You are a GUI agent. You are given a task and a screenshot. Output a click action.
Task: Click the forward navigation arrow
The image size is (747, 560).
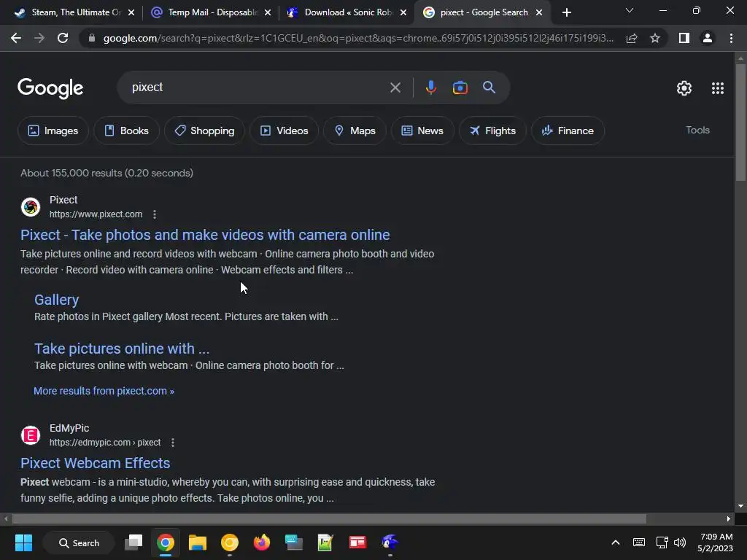[x=39, y=38]
